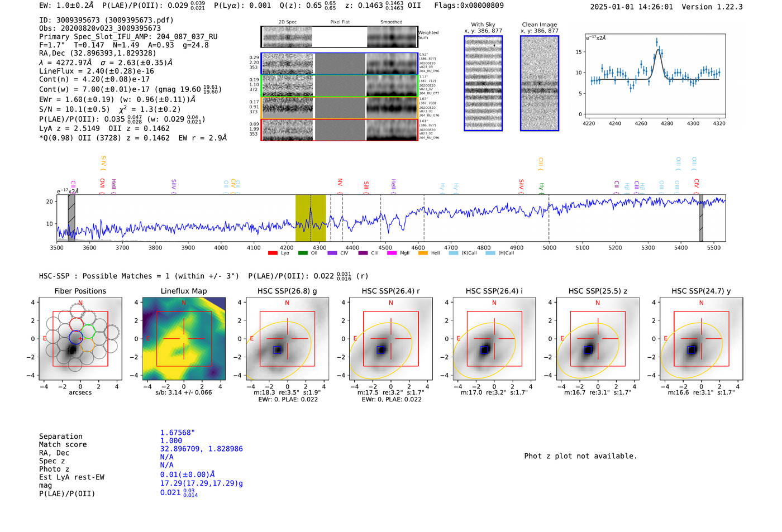Click the 'Est LyA rest-EW' row label

71,477
